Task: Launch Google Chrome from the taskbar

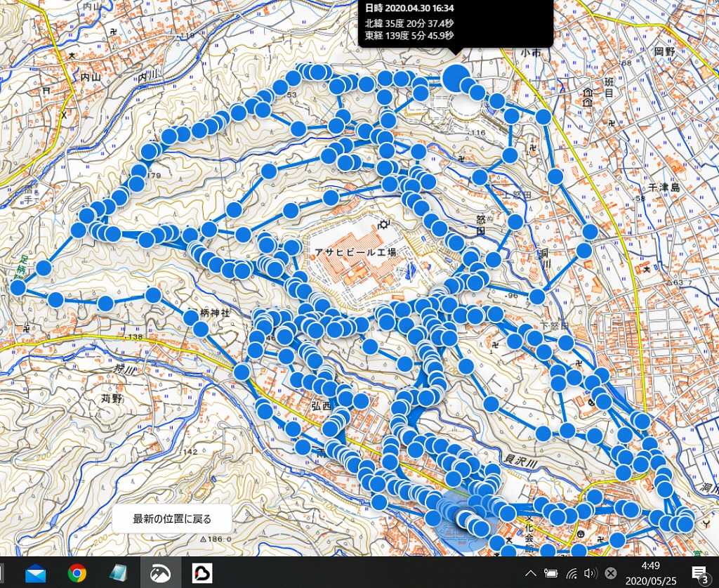Action: (x=77, y=573)
